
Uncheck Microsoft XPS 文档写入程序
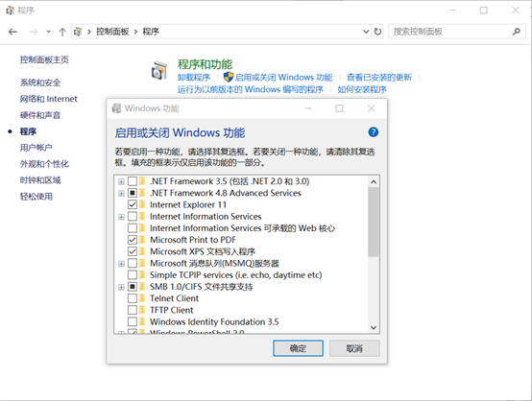tap(133, 251)
